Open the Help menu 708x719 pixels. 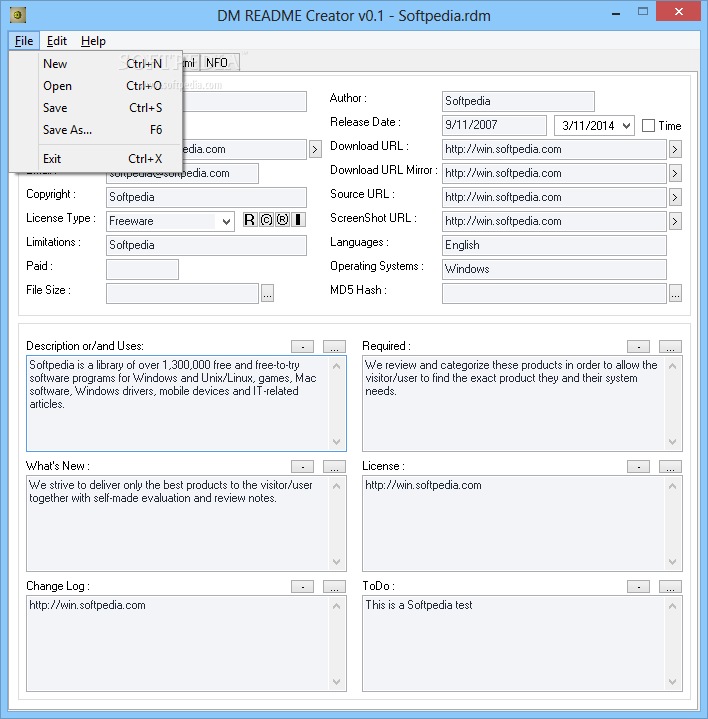[x=93, y=41]
